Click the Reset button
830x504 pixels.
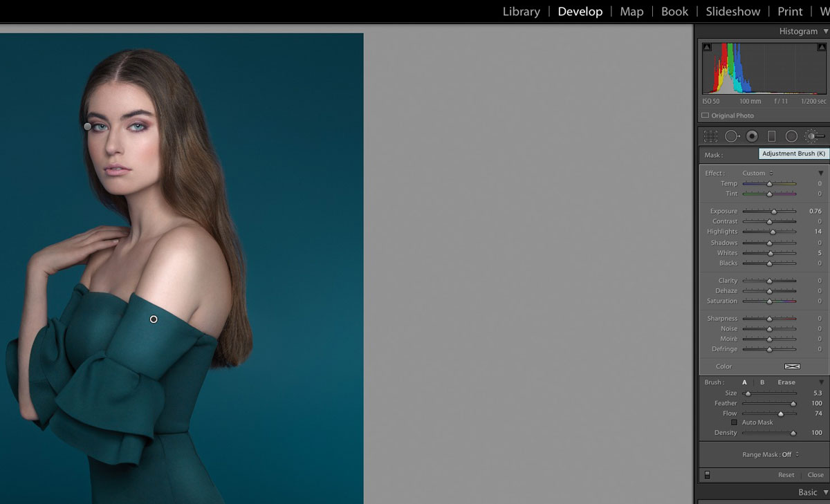(x=786, y=474)
